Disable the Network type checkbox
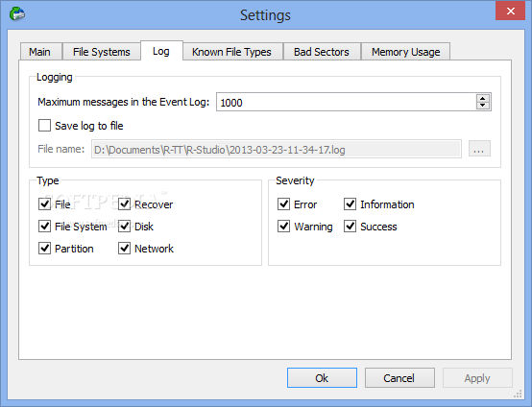532x407 pixels. click(124, 248)
